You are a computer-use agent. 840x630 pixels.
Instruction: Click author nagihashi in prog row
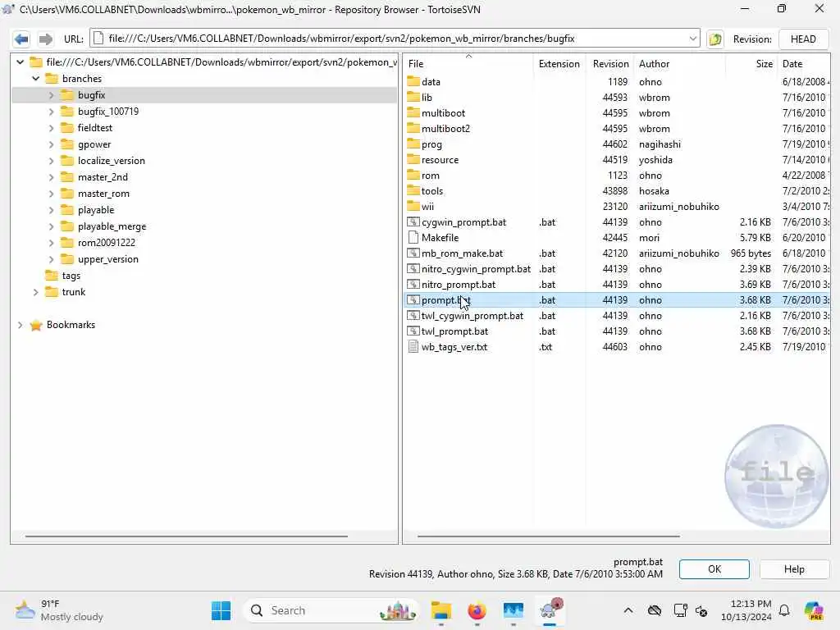pos(660,144)
